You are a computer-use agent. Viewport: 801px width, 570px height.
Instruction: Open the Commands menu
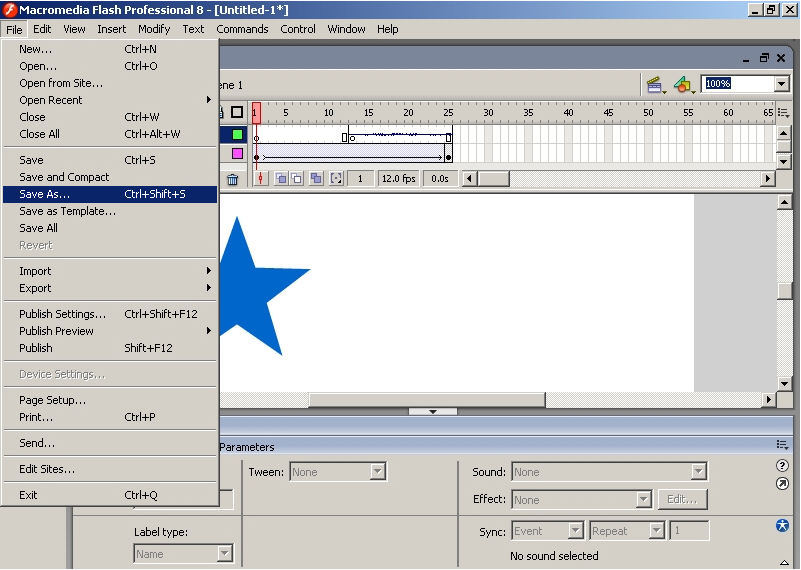(242, 29)
